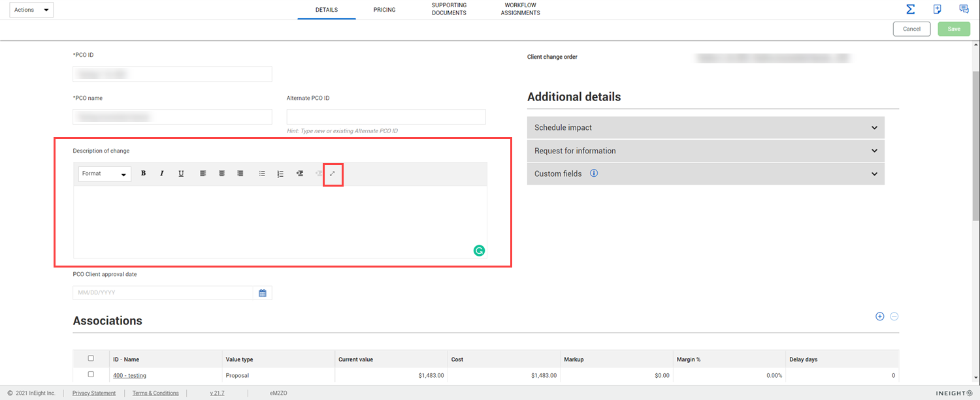Expand the Request for information section
The height and width of the screenshot is (400, 980).
[x=706, y=151]
